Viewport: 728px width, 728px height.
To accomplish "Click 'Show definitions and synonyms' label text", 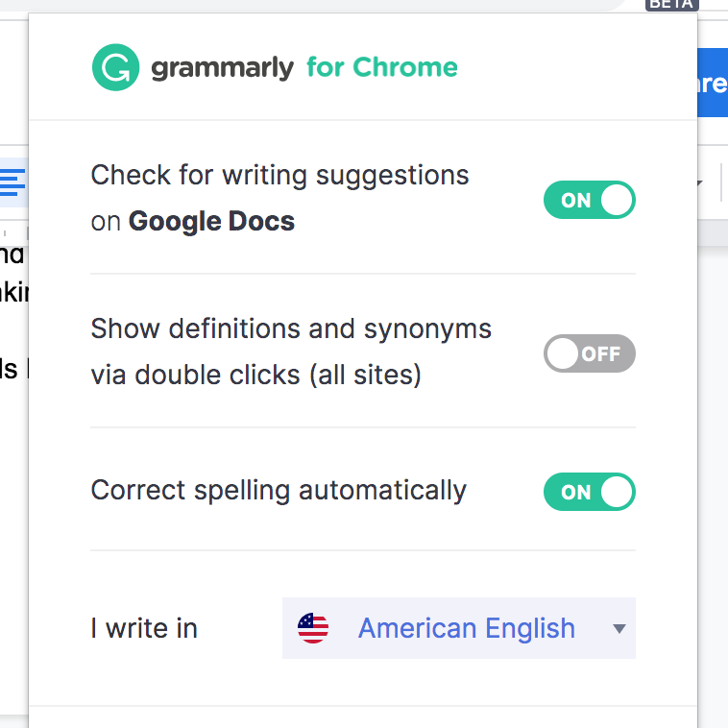I will click(291, 328).
